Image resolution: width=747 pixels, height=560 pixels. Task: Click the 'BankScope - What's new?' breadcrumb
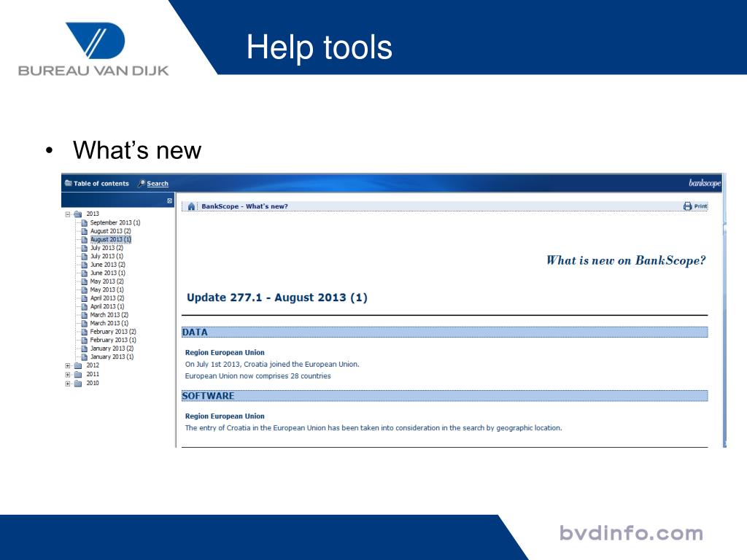click(244, 206)
